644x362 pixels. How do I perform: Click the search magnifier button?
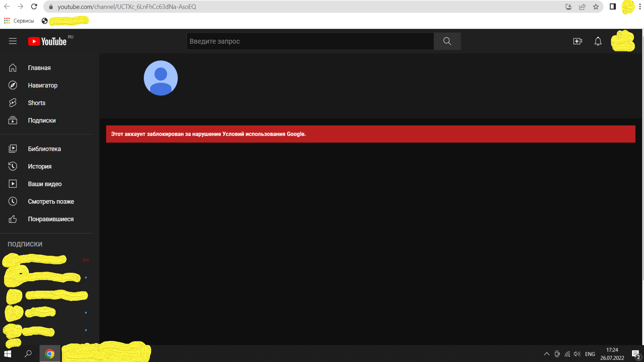(x=447, y=41)
